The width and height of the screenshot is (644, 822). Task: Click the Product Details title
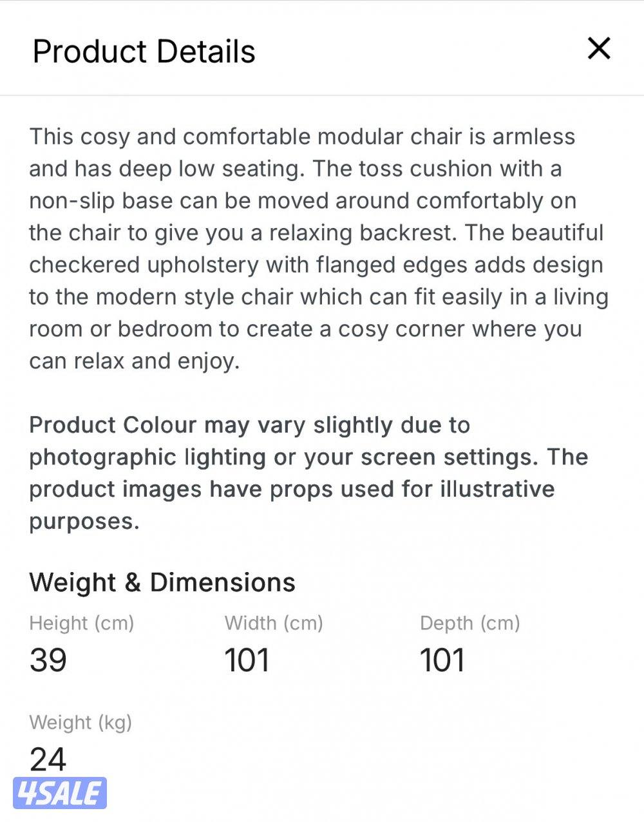144,52
